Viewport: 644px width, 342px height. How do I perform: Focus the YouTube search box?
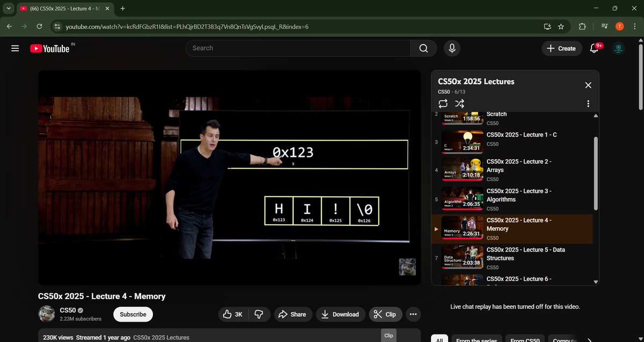298,48
